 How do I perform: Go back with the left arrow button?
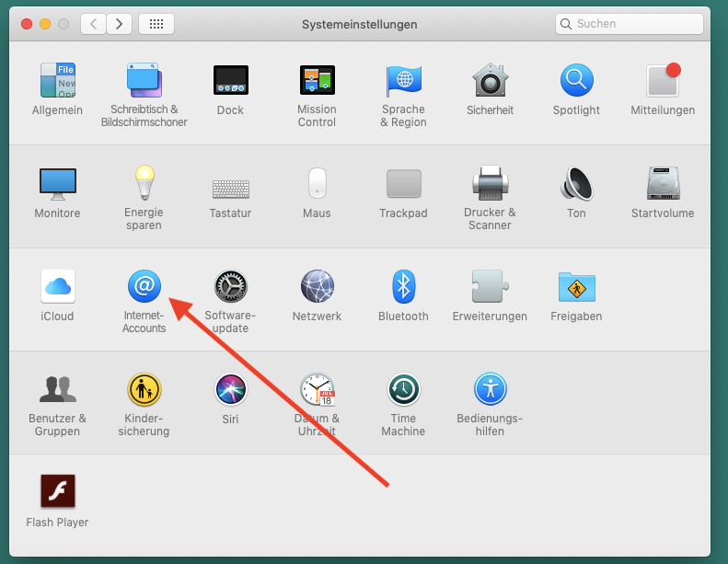pos(93,24)
